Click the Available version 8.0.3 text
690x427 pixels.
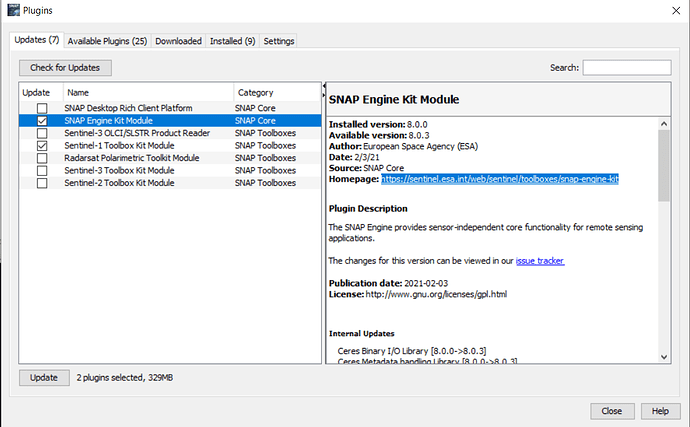click(x=379, y=135)
